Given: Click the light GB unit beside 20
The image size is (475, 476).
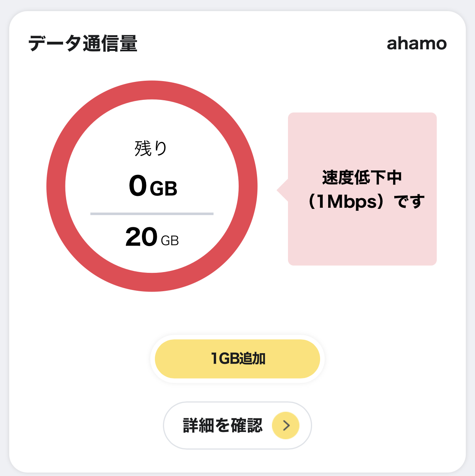Looking at the screenshot, I should coord(170,241).
